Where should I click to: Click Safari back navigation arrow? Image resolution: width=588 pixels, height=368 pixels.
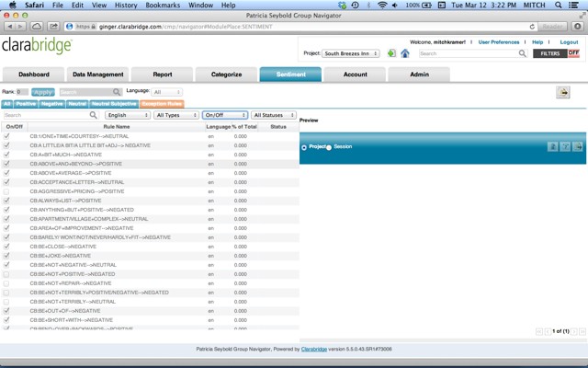click(10, 27)
